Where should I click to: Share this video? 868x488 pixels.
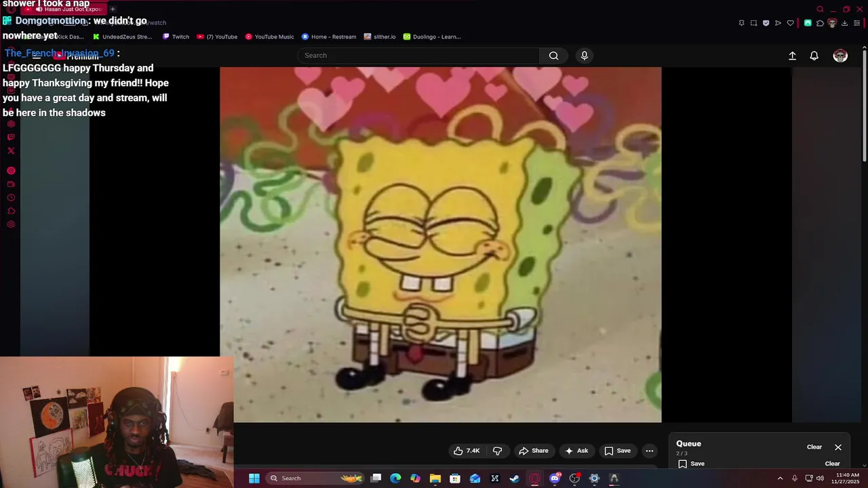coord(533,451)
